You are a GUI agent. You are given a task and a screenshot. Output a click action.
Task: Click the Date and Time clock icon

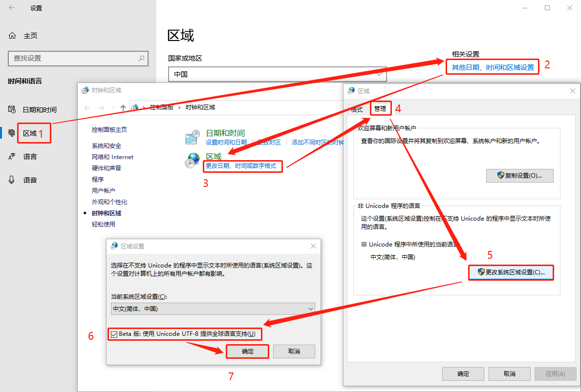pyautogui.click(x=192, y=137)
